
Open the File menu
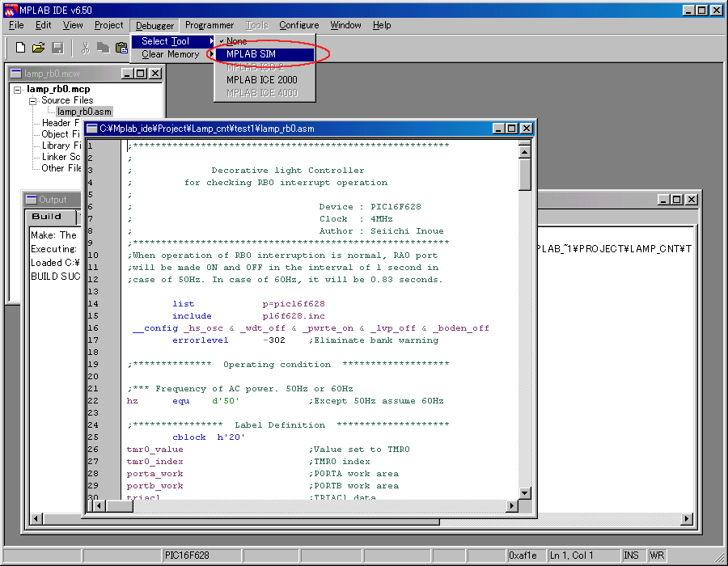click(x=16, y=25)
